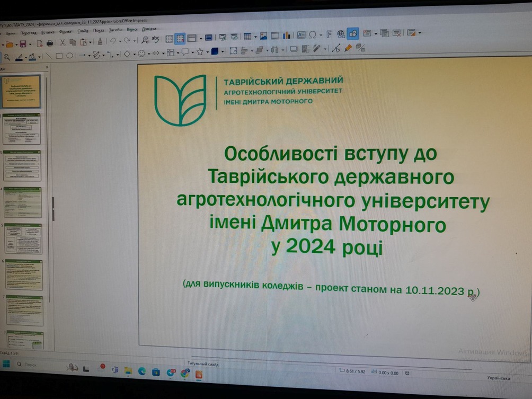Toggle the Display Grid button
Image resolution: width=532 pixels, height=399 pixels.
click(169, 39)
